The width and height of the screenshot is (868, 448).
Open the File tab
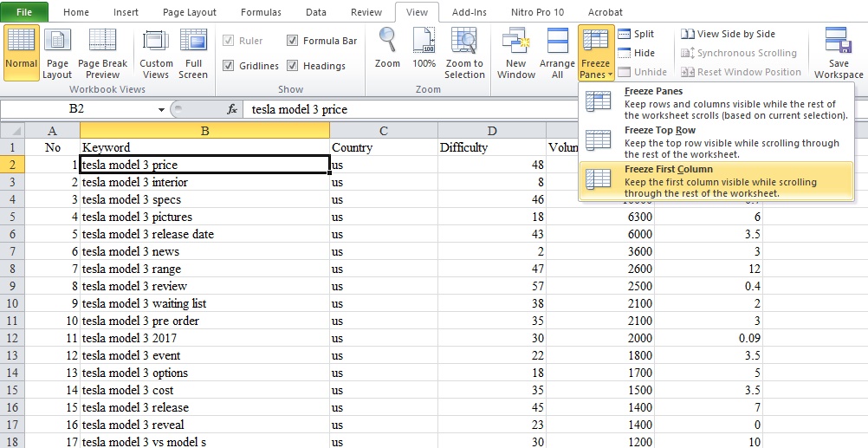24,11
